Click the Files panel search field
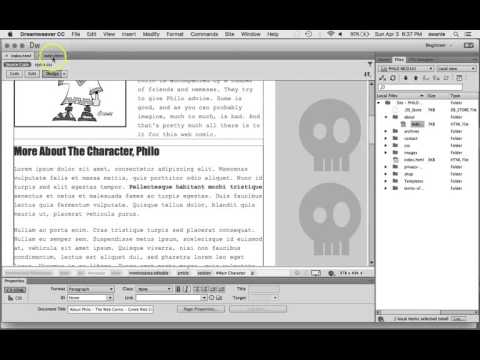The height and width of the screenshot is (360, 480). tap(420, 87)
